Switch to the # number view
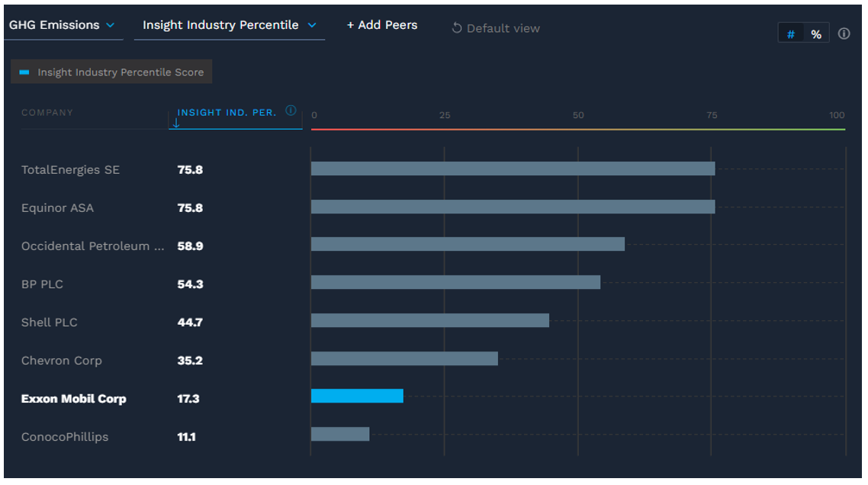 click(x=791, y=34)
